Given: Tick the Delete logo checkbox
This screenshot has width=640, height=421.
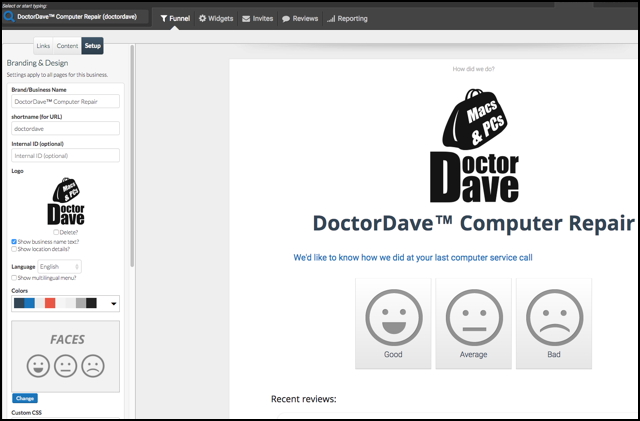Looking at the screenshot, I should [56, 232].
